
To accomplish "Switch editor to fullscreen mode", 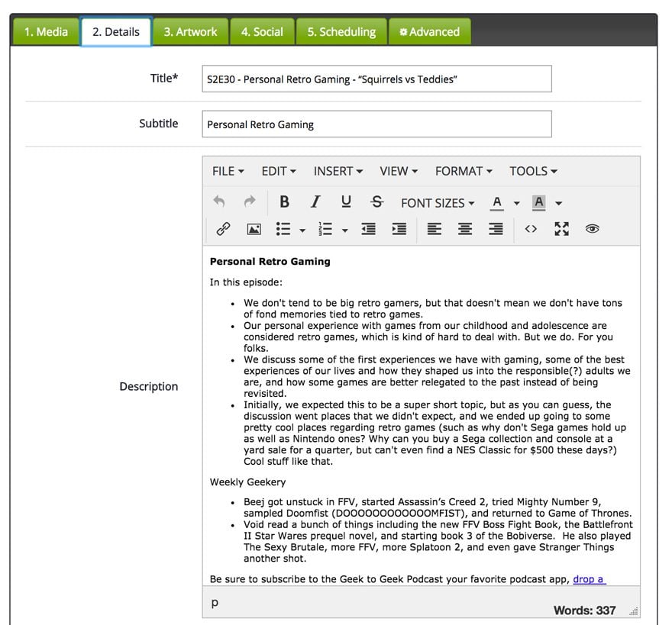I will point(561,229).
